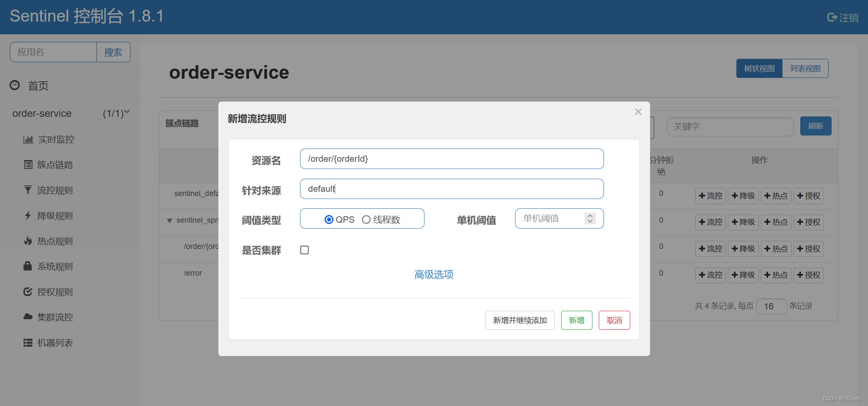Switch to 列表视图 tab
Viewport: 868px width, 406px height.
coord(805,68)
